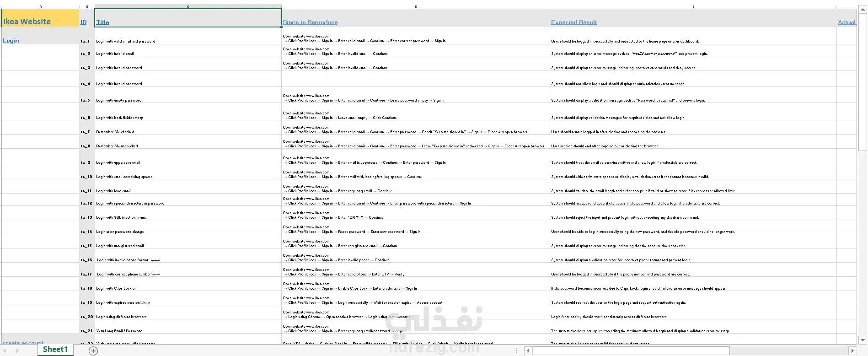The width and height of the screenshot is (868, 356).
Task: Select the "Login with unregistered email" cell
Action: [x=188, y=241]
